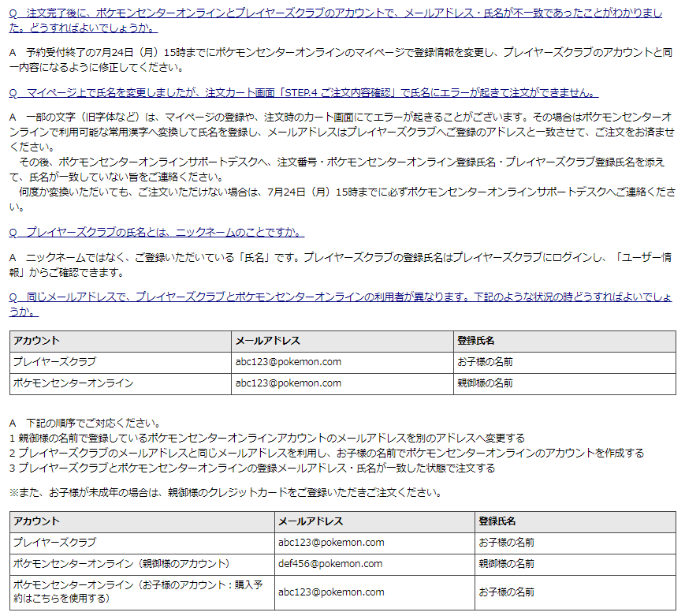Image resolution: width=685 pixels, height=616 pixels.
Task: Click first table email in プレイヤーズクラブ row
Action: [289, 362]
